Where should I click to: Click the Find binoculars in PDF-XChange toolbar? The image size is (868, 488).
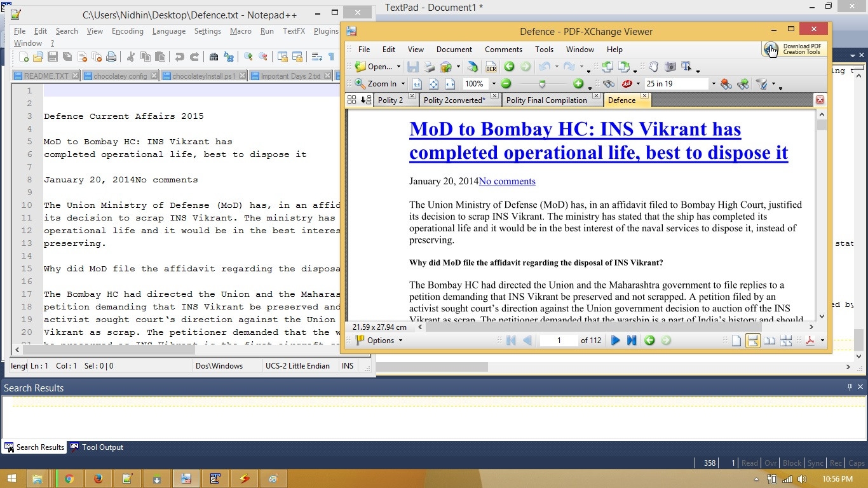pyautogui.click(x=609, y=84)
